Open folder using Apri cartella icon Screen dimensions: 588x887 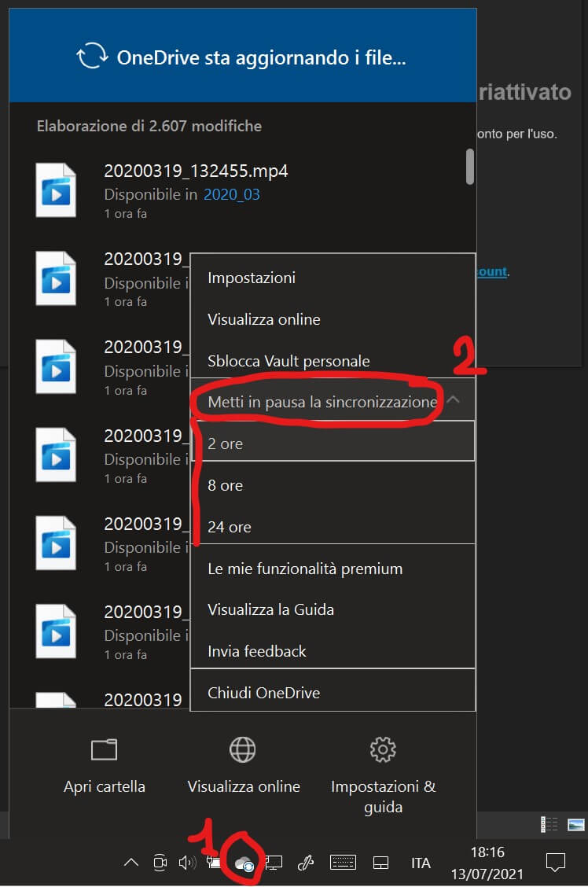[104, 750]
